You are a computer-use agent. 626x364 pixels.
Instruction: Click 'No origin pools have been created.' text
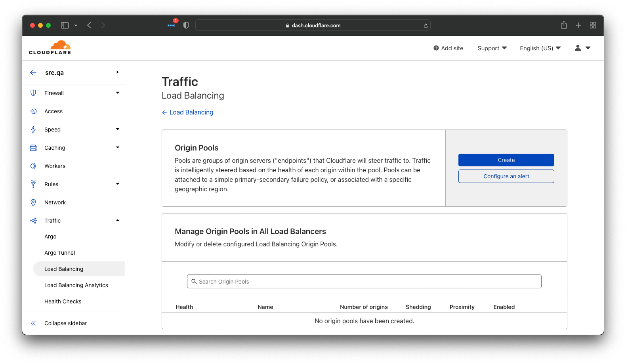[365, 321]
